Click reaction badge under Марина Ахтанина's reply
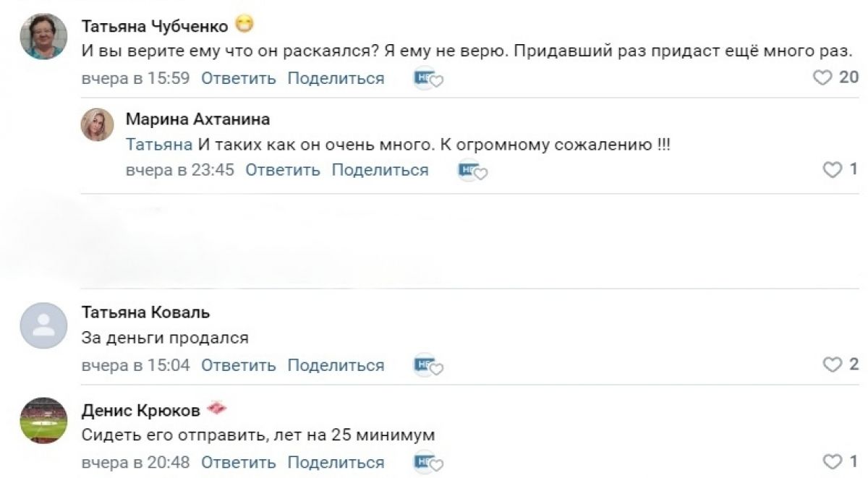The width and height of the screenshot is (868, 478). click(471, 171)
